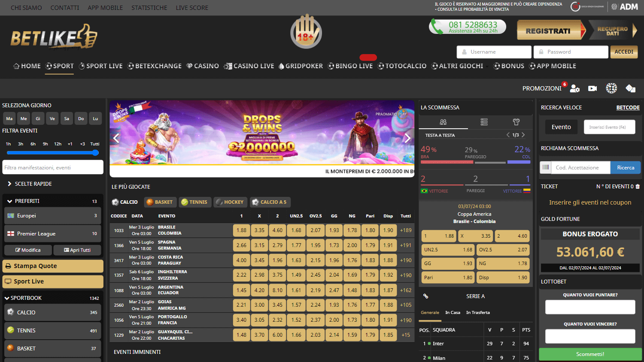Click the barcode icon in Richiama Scommessa
The width and height of the screenshot is (644, 362).
tap(546, 167)
